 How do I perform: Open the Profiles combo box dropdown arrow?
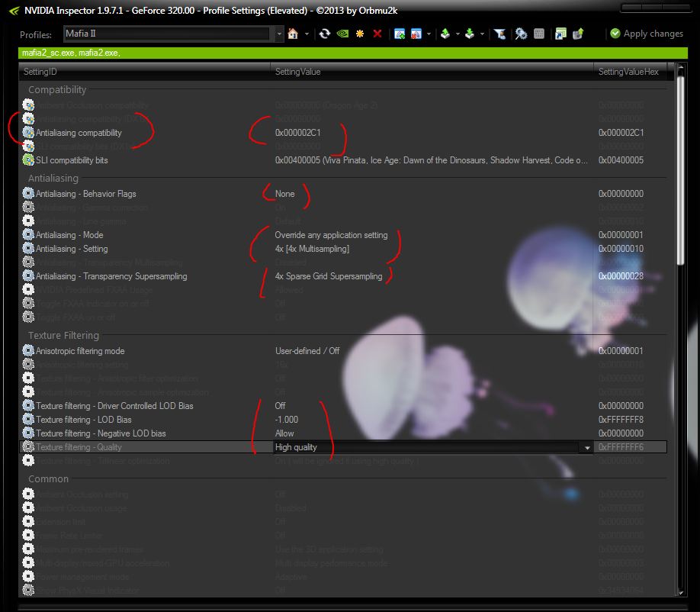(279, 34)
